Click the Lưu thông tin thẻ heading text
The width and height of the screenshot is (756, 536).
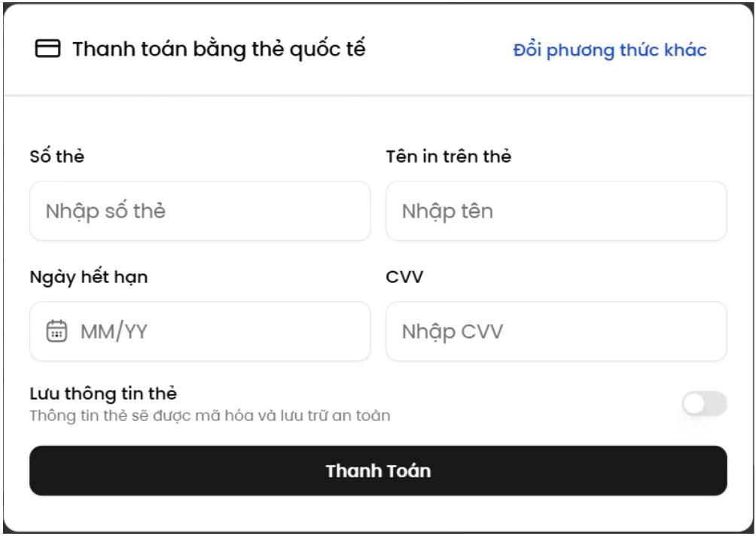pos(103,393)
